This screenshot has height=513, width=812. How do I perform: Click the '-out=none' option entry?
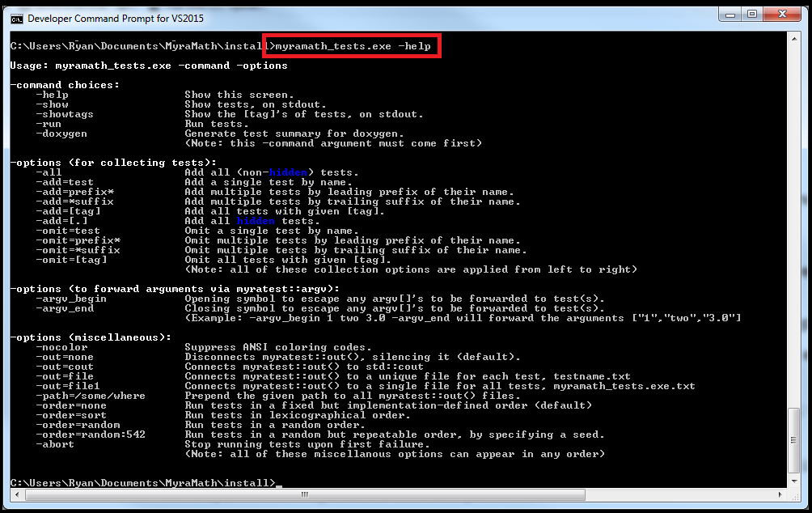(65, 357)
